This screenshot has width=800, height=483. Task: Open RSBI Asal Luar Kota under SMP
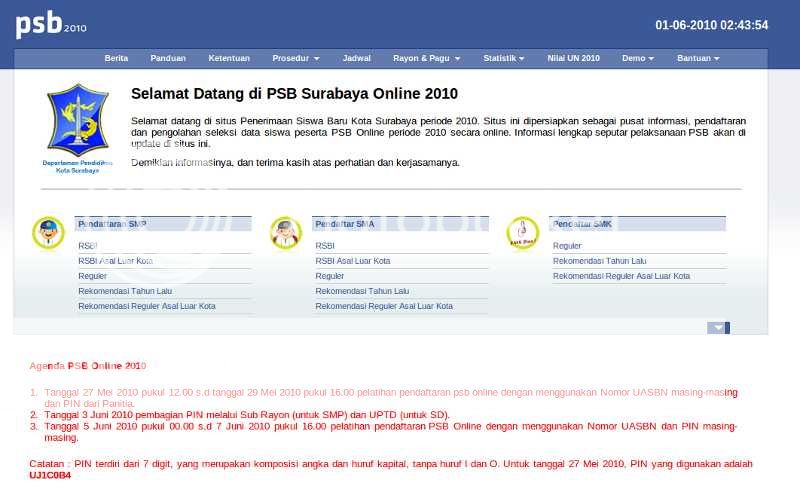pyautogui.click(x=115, y=261)
